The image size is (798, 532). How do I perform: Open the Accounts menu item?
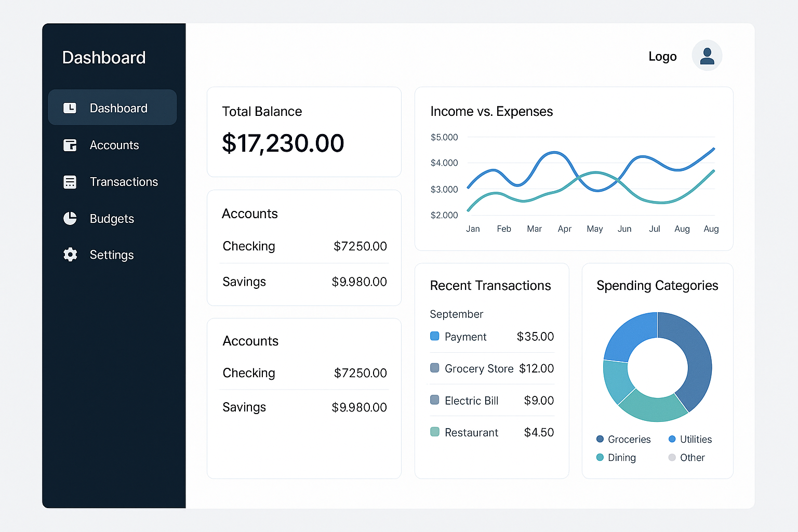coord(112,145)
